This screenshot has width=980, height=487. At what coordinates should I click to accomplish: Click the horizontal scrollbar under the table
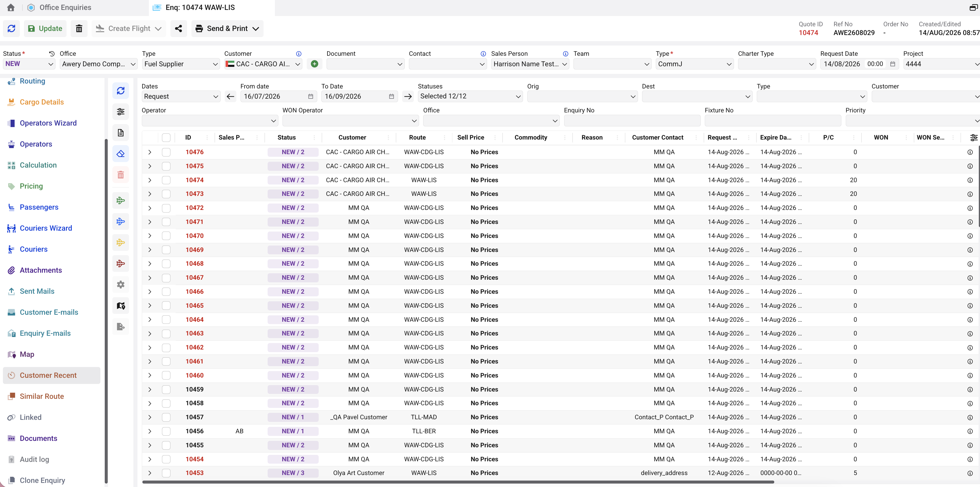(458, 482)
